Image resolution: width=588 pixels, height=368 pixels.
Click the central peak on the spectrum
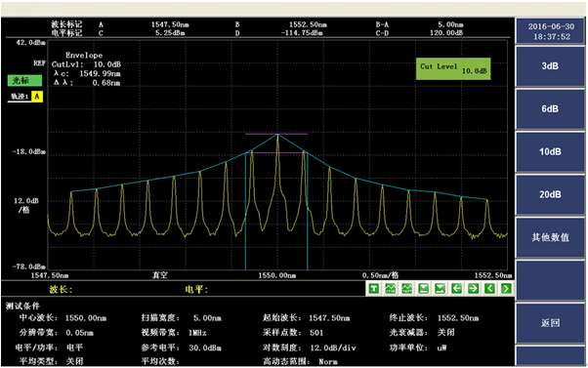click(x=277, y=136)
